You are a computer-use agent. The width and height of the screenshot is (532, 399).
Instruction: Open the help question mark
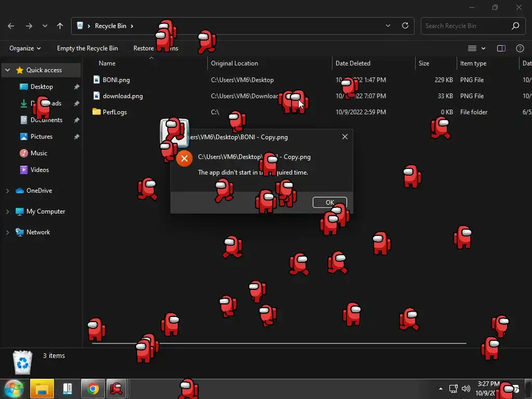[520, 48]
